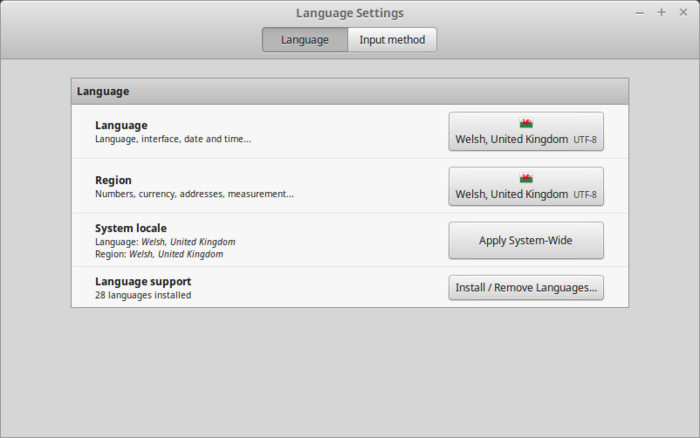
Task: Click "Language, interface, date and time" description
Action: click(173, 139)
